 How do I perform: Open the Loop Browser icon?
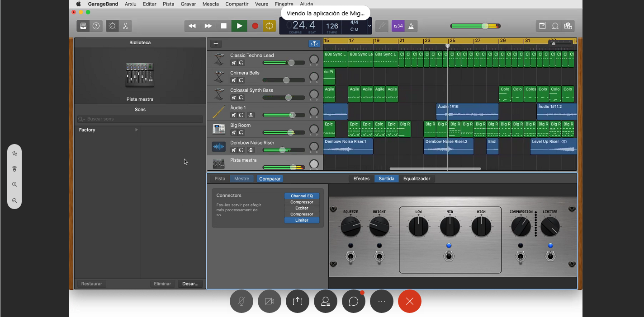[x=555, y=26]
